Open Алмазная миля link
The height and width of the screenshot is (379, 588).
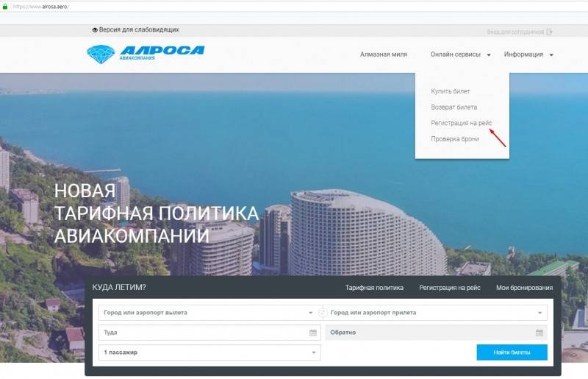click(x=384, y=54)
